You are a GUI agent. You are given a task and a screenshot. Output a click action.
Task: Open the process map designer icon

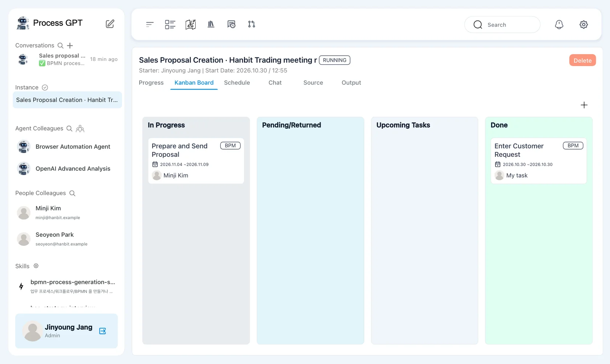pyautogui.click(x=191, y=24)
